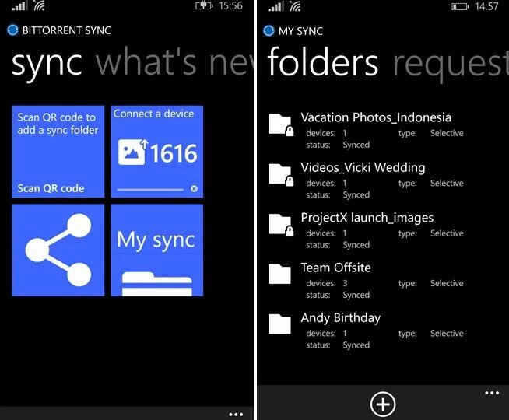
Task: Open the Connect a device tile
Action: (x=157, y=152)
